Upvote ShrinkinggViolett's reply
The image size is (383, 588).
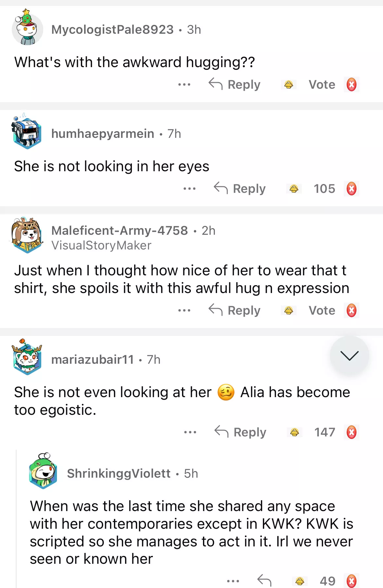(300, 581)
